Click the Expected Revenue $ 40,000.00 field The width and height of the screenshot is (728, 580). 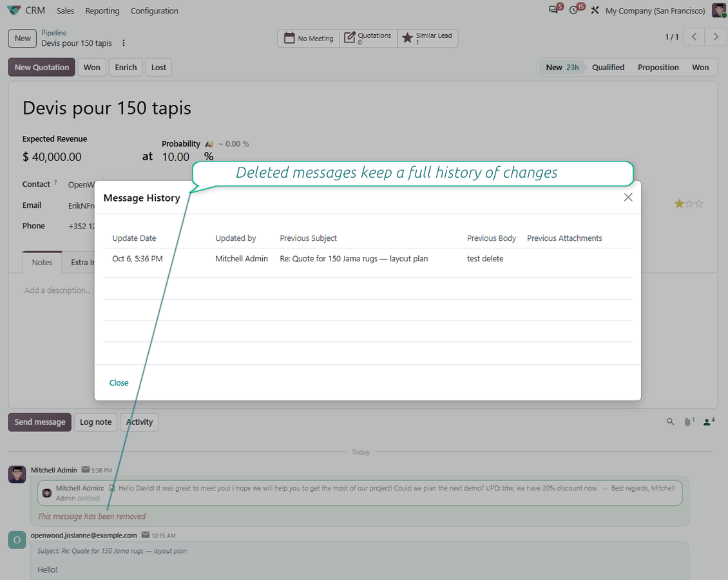[x=52, y=157]
